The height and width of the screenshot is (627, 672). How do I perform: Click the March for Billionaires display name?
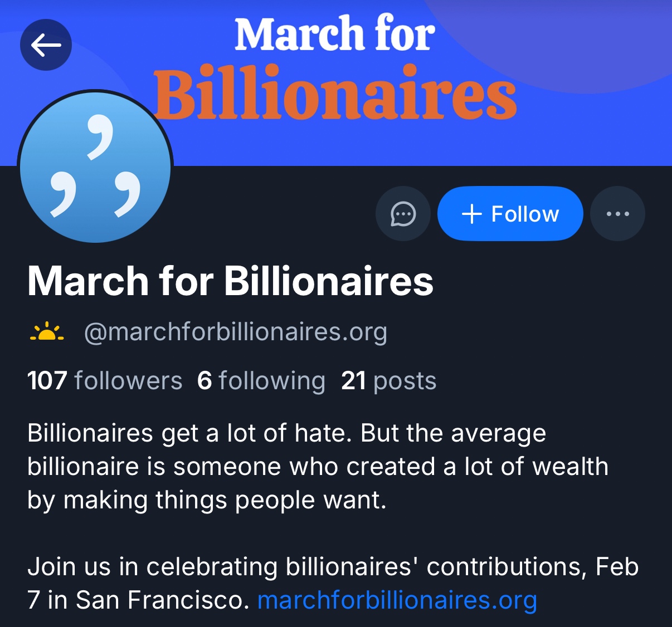230,281
